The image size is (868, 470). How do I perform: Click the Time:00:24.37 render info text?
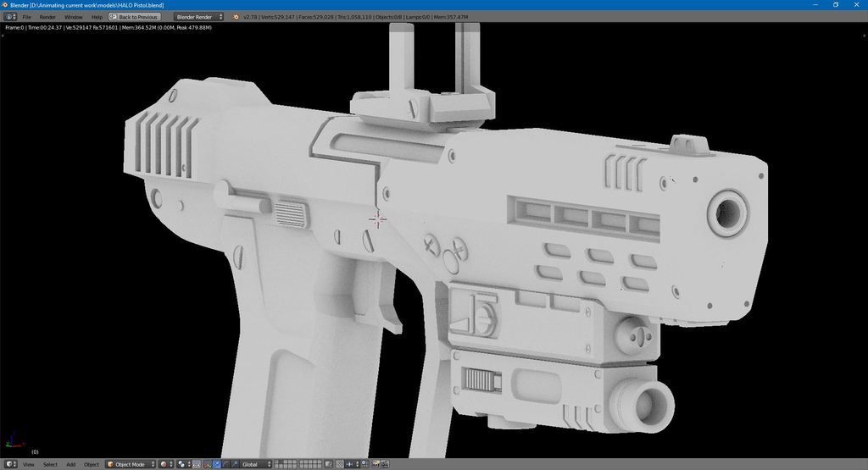click(x=44, y=27)
